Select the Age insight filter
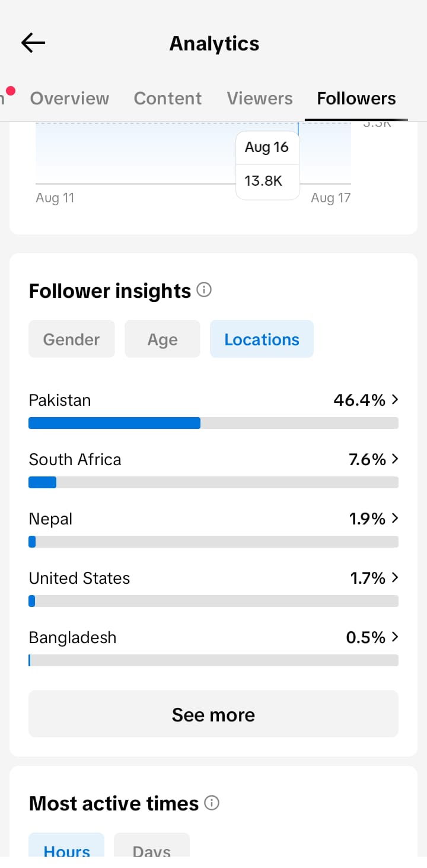This screenshot has width=427, height=868. [162, 339]
